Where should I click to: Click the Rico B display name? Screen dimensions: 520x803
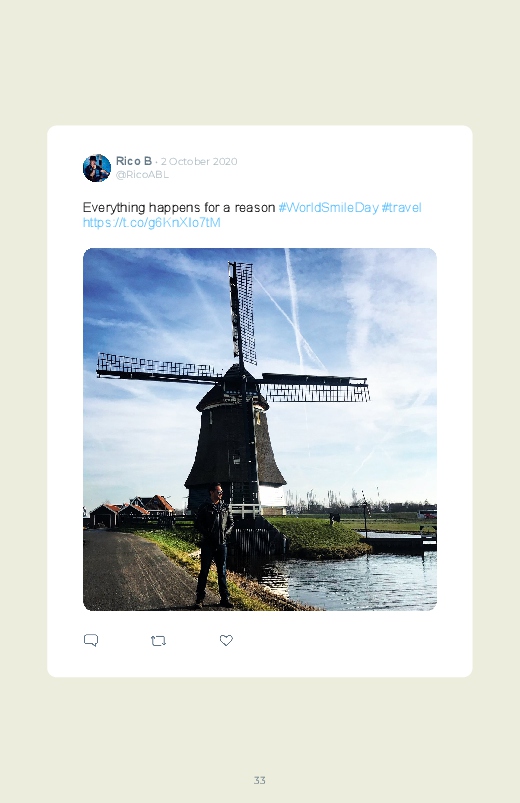(134, 161)
